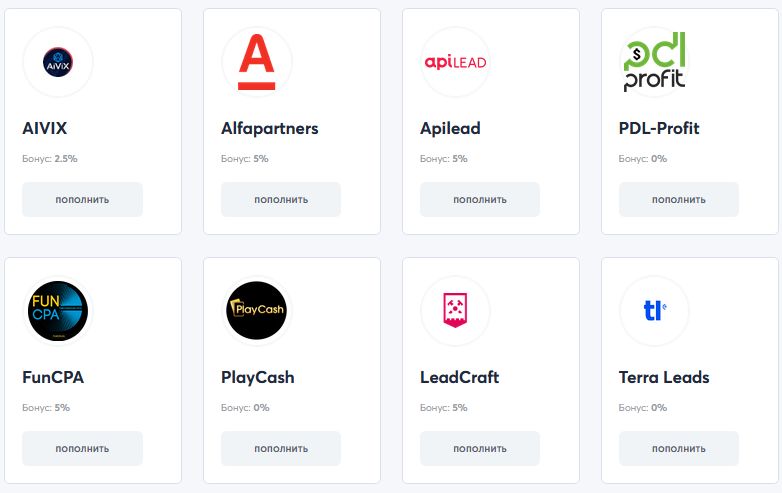
Task: Click the LeadCraft card heading
Action: click(459, 377)
